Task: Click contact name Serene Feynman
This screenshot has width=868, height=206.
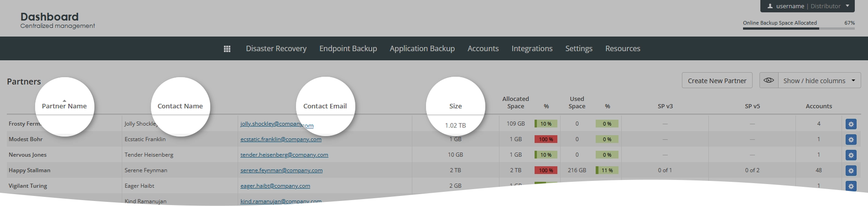Action: click(146, 170)
